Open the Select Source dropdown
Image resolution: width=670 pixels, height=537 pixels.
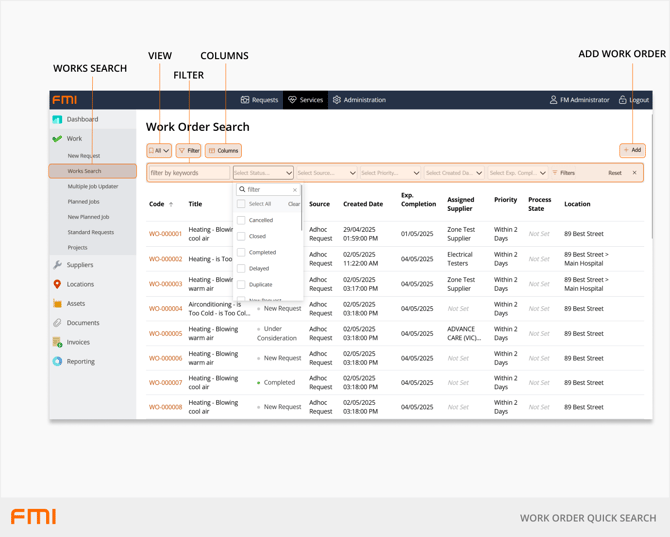327,173
